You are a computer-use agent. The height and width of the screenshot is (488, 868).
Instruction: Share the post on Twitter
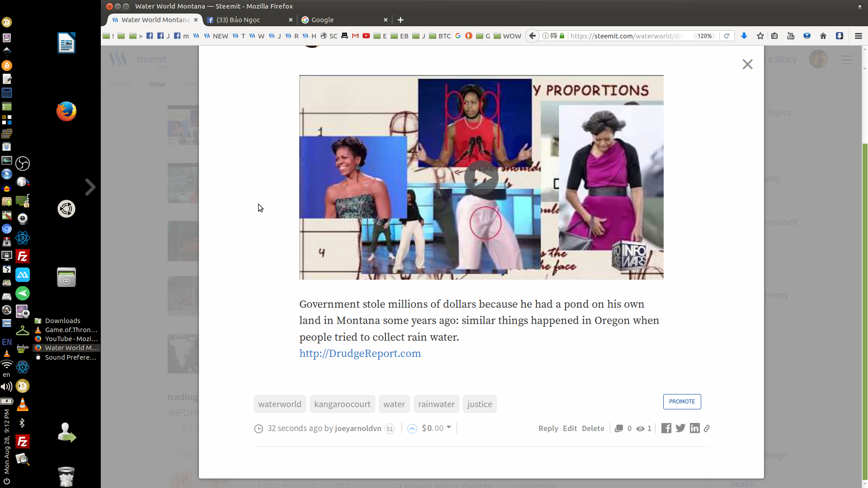tap(680, 428)
